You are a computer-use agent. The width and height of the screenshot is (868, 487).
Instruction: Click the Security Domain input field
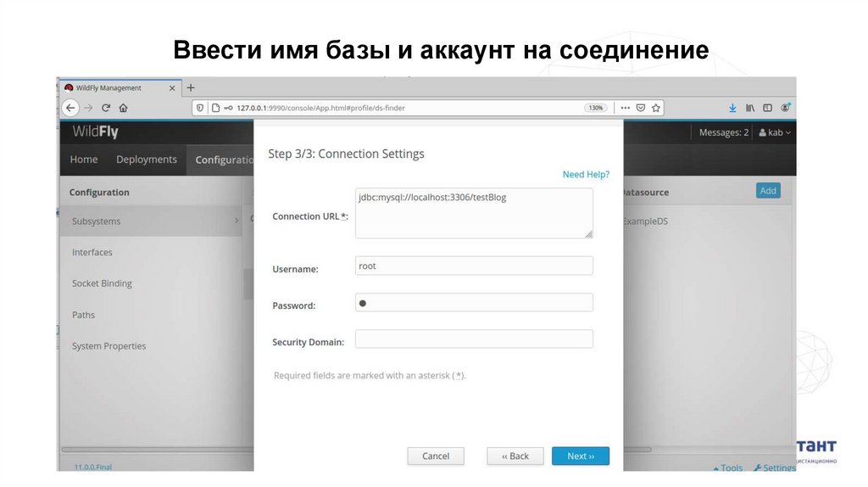point(474,339)
